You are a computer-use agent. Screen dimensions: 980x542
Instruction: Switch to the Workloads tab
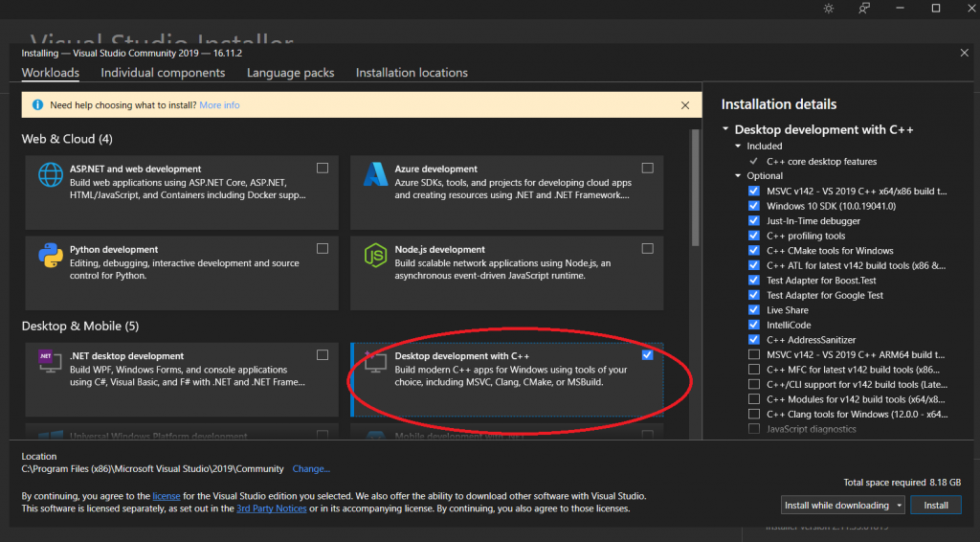[50, 73]
